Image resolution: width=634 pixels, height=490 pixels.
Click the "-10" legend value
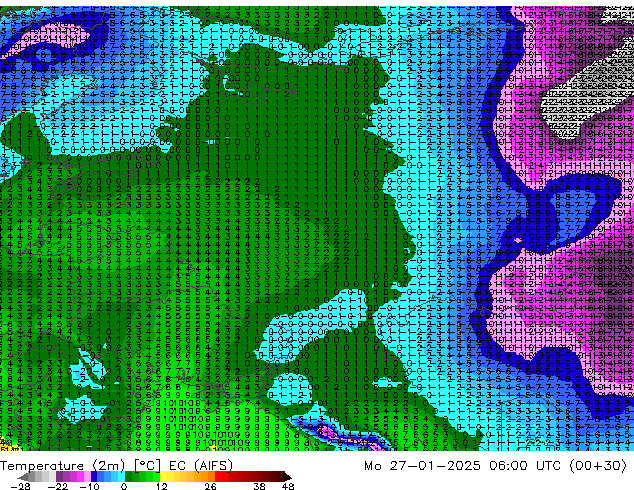point(89,486)
